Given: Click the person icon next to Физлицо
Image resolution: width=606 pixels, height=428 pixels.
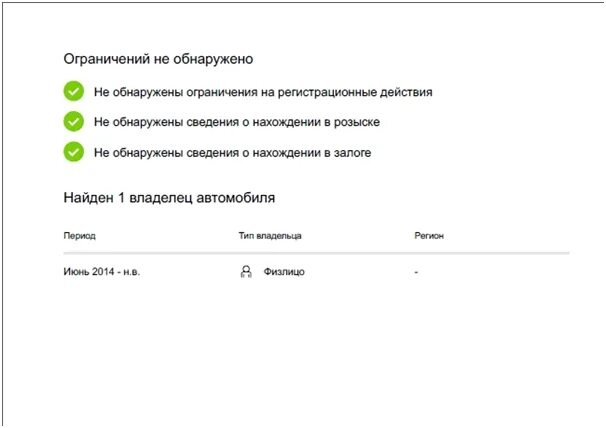Looking at the screenshot, I should pyautogui.click(x=246, y=271).
